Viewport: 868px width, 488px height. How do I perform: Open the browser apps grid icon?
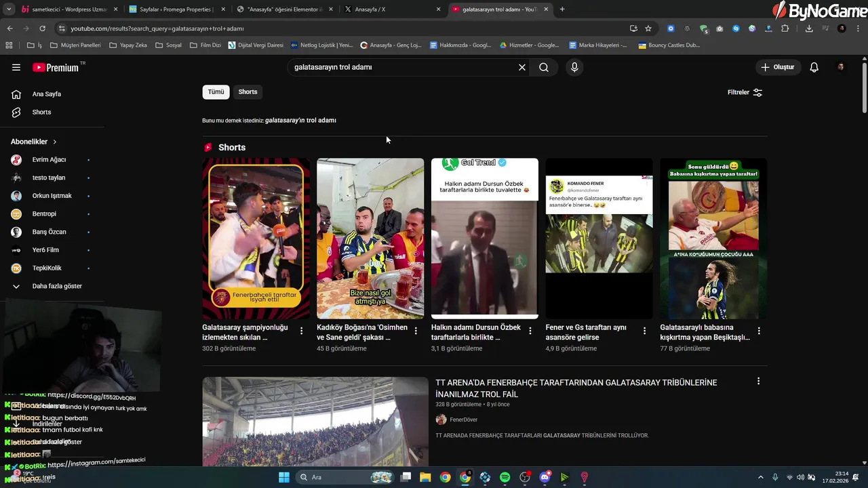click(9, 45)
